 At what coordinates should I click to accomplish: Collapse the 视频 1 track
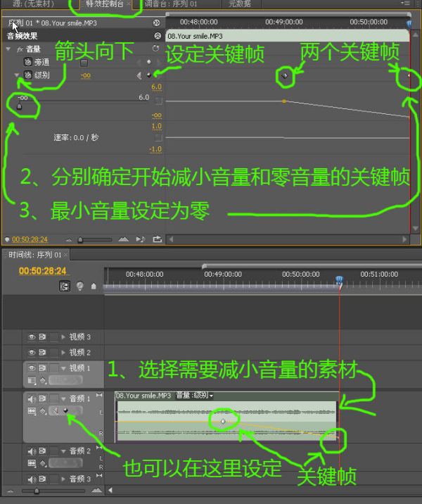click(x=63, y=368)
